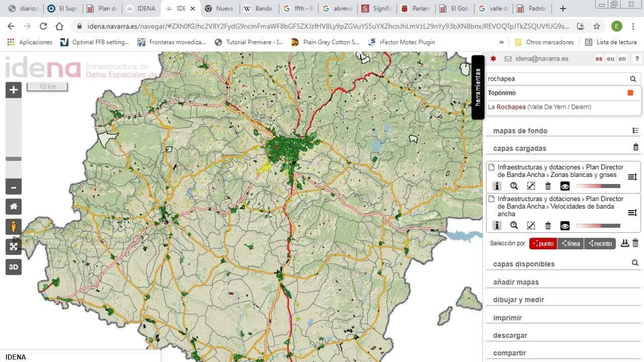Open the magnifier query on Velocidades layer

coord(514,226)
